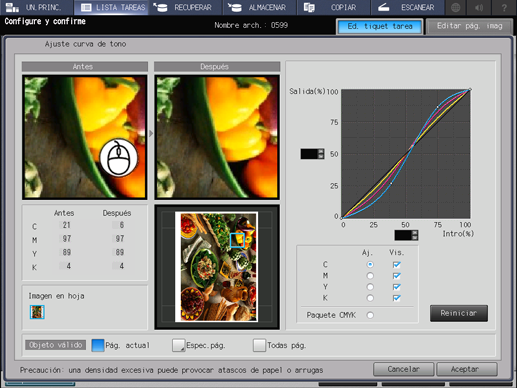Open help with the question mark icon
Screen dimensions: 517x388
tap(504, 7)
